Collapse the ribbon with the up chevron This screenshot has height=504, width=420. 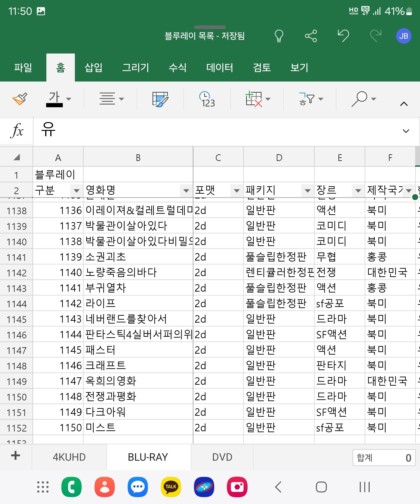pyautogui.click(x=404, y=104)
